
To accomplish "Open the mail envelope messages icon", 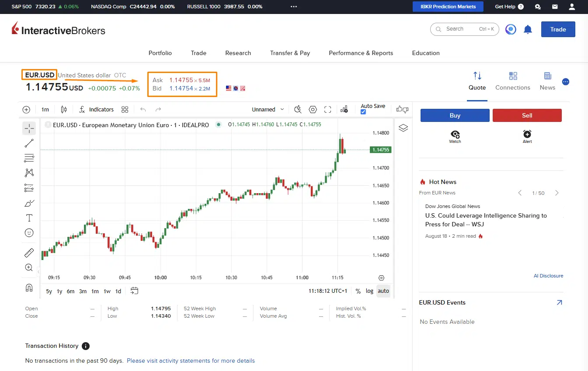I will 555,7.
